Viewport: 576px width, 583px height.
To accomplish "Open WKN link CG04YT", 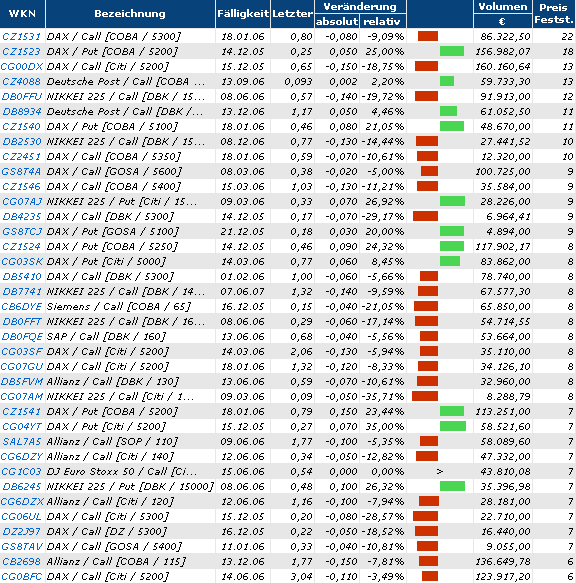I will point(22,426).
